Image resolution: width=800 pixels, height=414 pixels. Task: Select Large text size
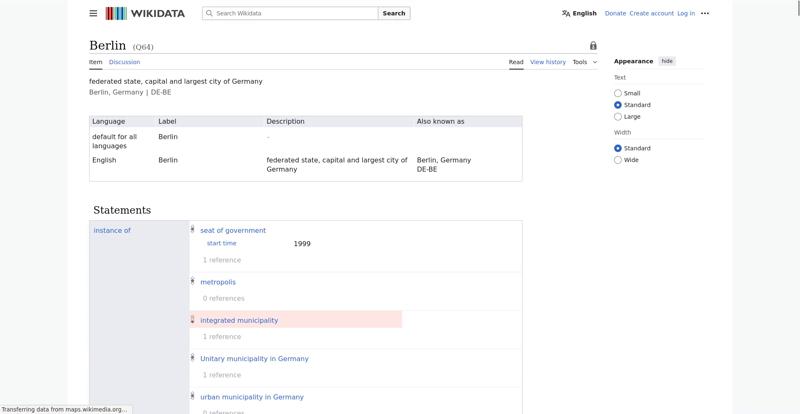[x=618, y=116]
